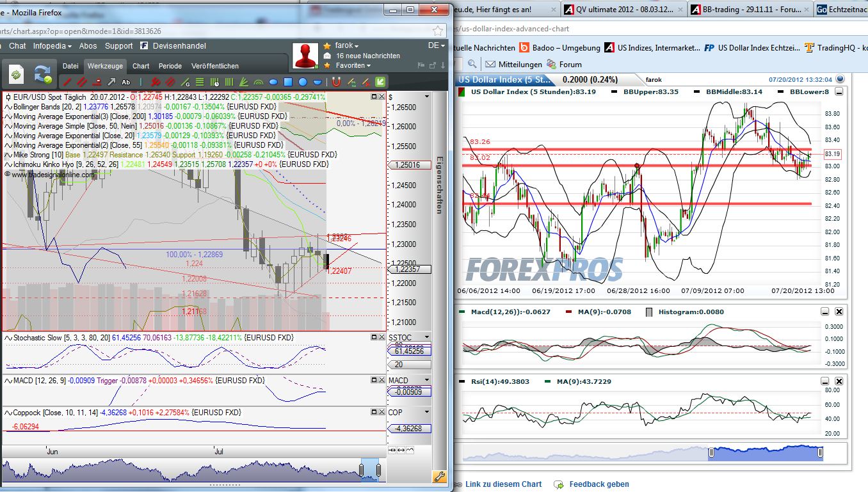Open the Badoo – Umgebung bookmark
Screen dimensions: 868x492
(x=559, y=47)
